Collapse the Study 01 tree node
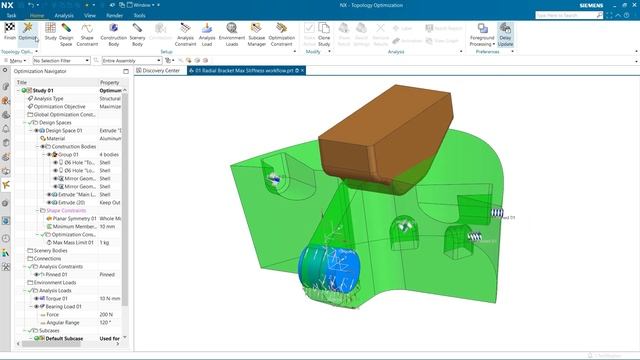 pyautogui.click(x=18, y=91)
